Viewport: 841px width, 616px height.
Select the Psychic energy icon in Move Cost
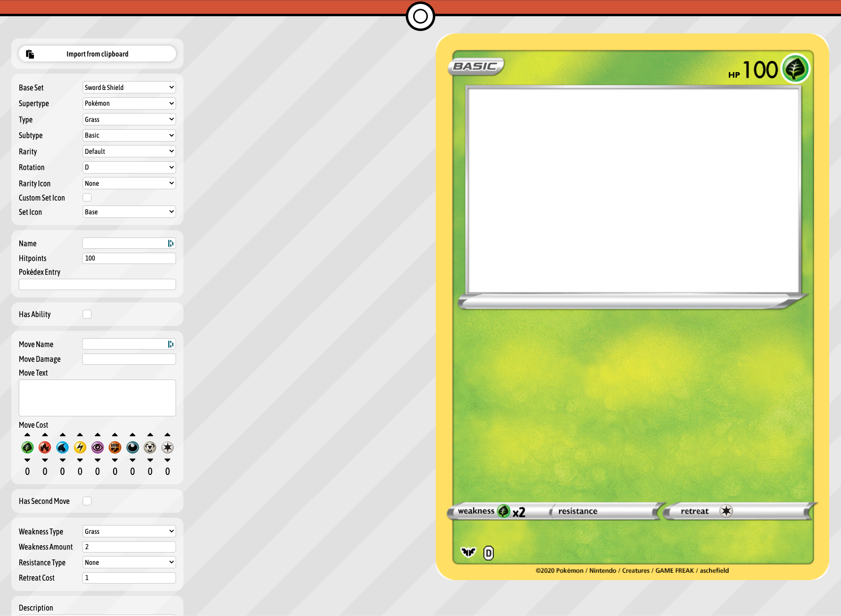click(97, 447)
